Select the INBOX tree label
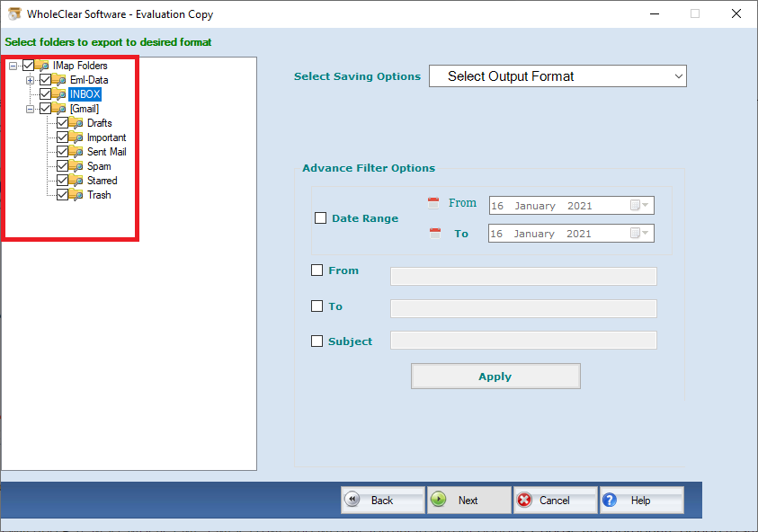This screenshot has width=758, height=532. coord(85,94)
